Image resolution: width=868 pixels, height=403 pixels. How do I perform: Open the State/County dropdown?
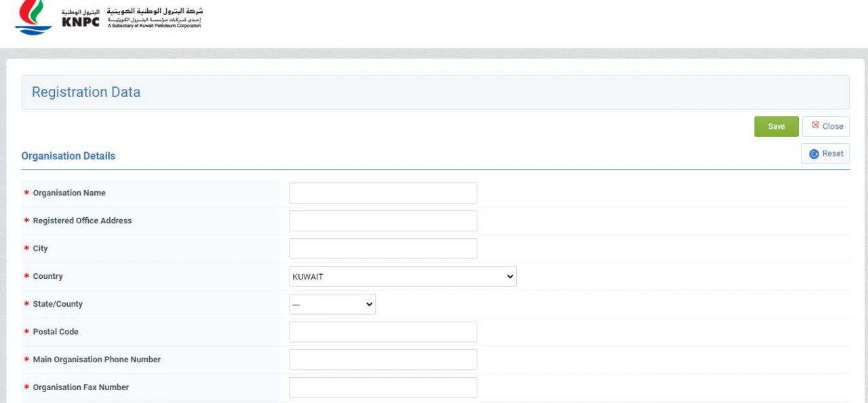pos(332,304)
